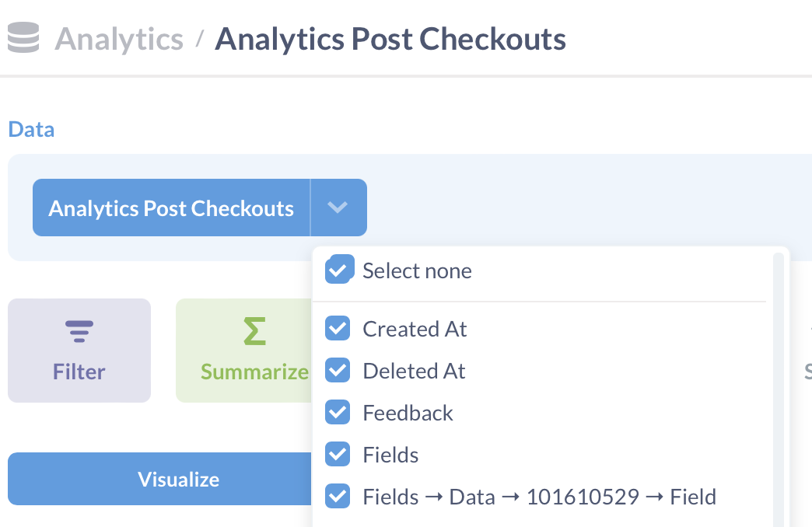The width and height of the screenshot is (812, 527).
Task: Select the Created At column label
Action: (415, 330)
